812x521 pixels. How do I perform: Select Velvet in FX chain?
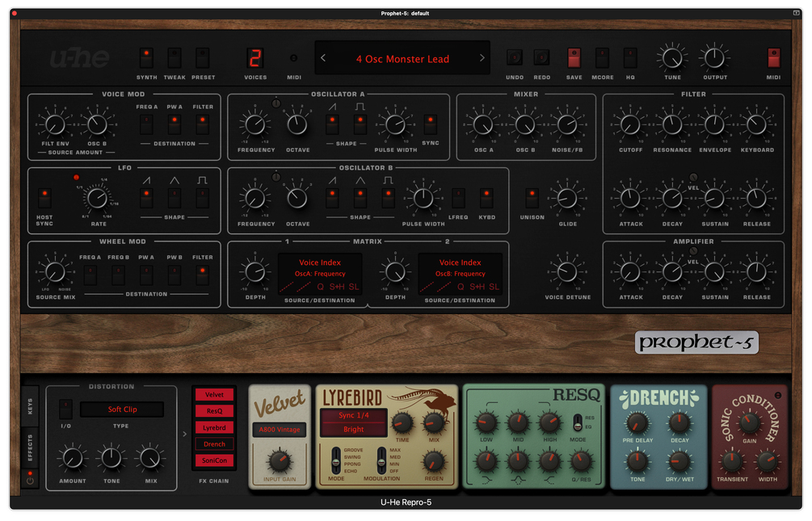click(214, 395)
